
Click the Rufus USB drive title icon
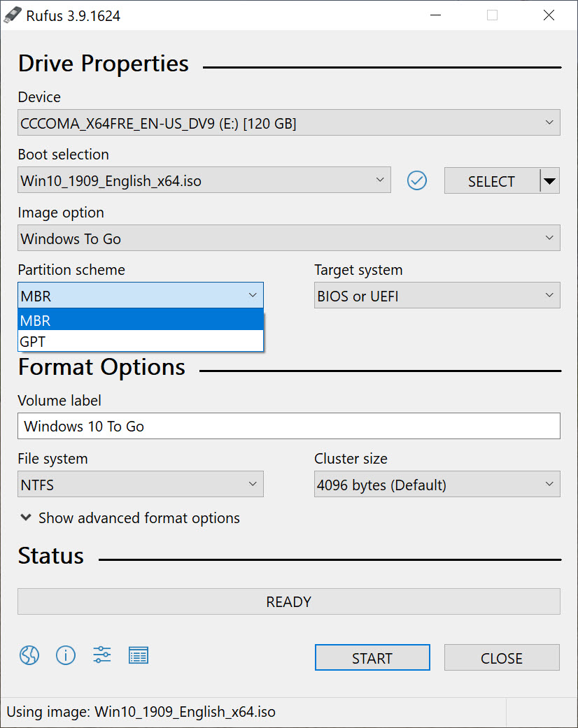point(13,15)
